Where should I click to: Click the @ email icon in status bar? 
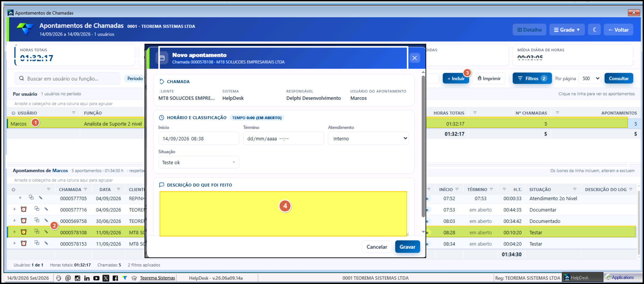click(x=68, y=278)
